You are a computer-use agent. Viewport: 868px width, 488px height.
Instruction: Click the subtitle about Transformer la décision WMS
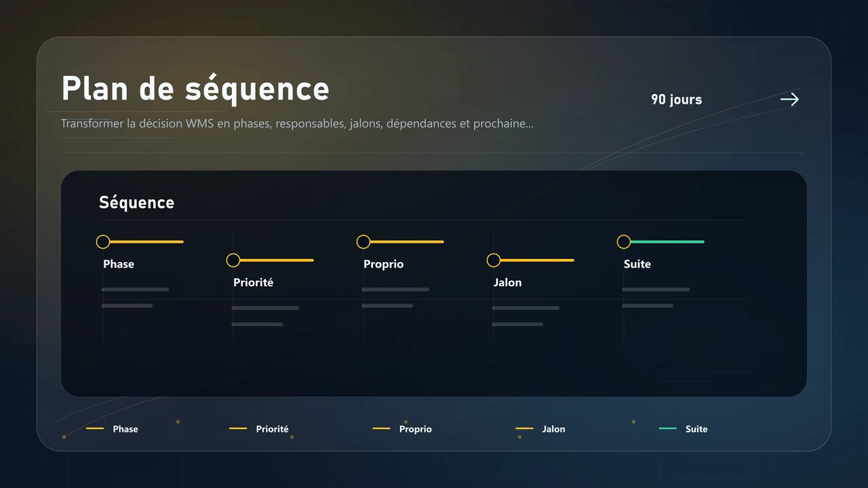[x=297, y=124]
